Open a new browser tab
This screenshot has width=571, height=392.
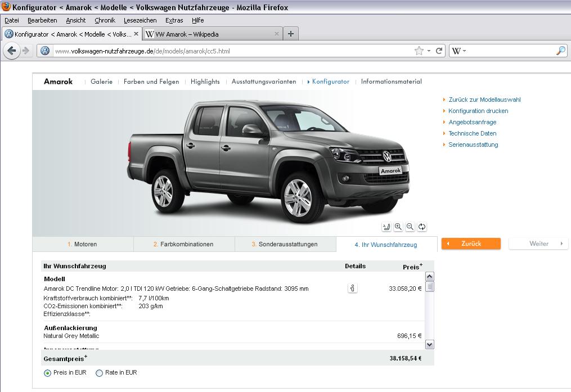point(290,34)
